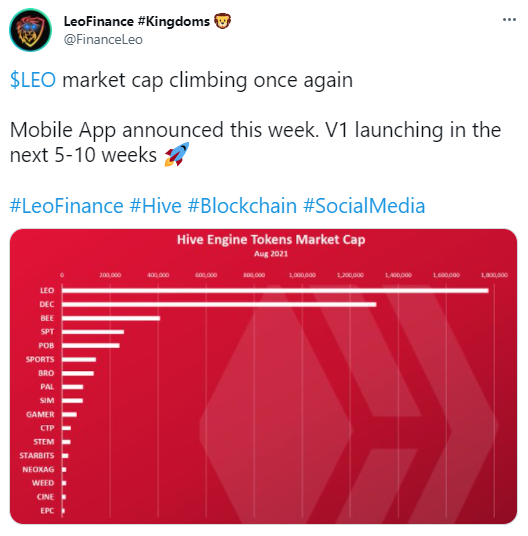Click the rocket emoji in the tweet

point(177,155)
